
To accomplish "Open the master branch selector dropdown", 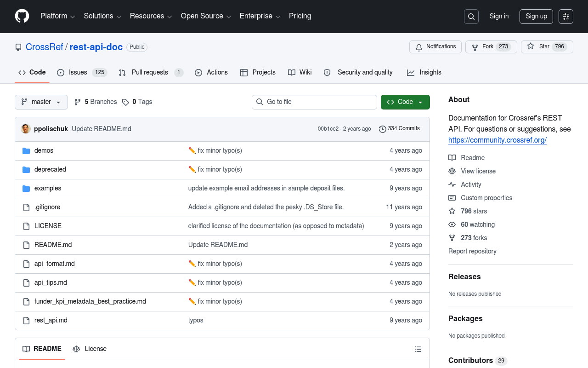I will [x=41, y=102].
